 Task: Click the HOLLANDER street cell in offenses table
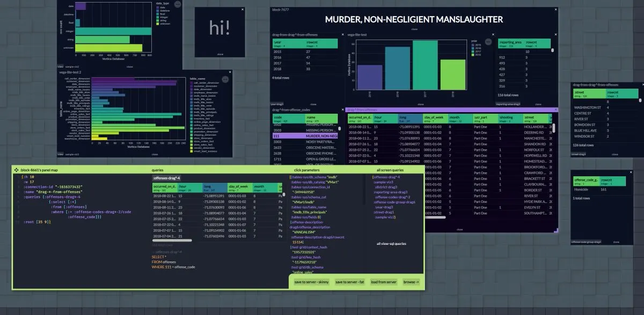coord(536,127)
